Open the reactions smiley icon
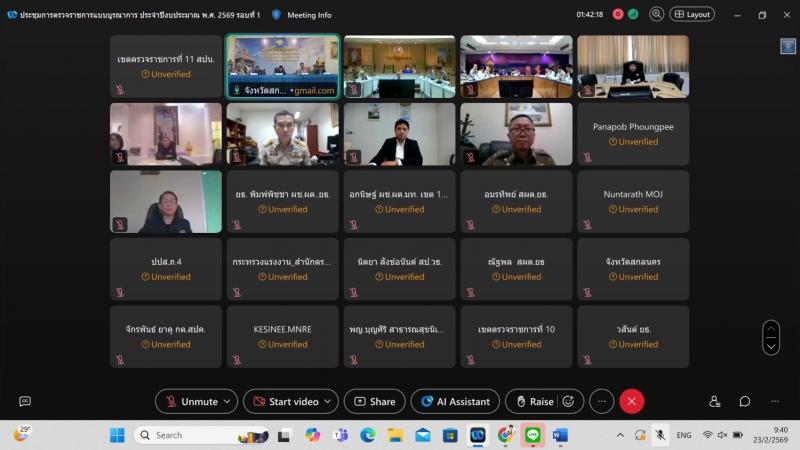This screenshot has width=800, height=450. 568,402
